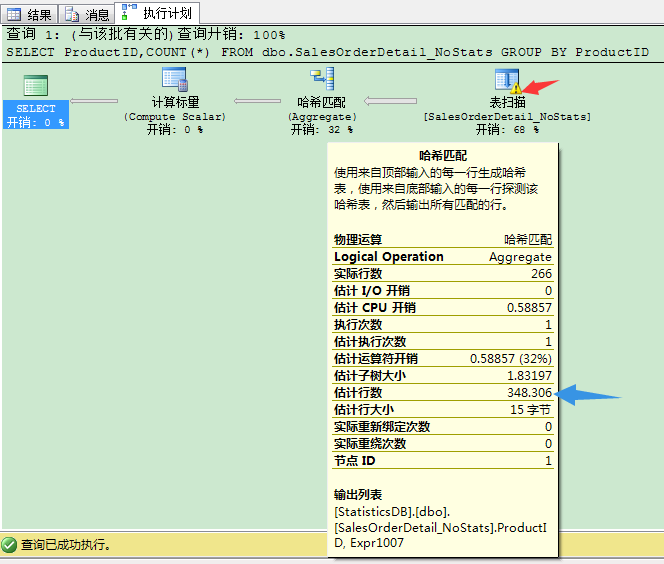
Task: Click the Logical Operation Aggregate row
Action: pyautogui.click(x=443, y=257)
